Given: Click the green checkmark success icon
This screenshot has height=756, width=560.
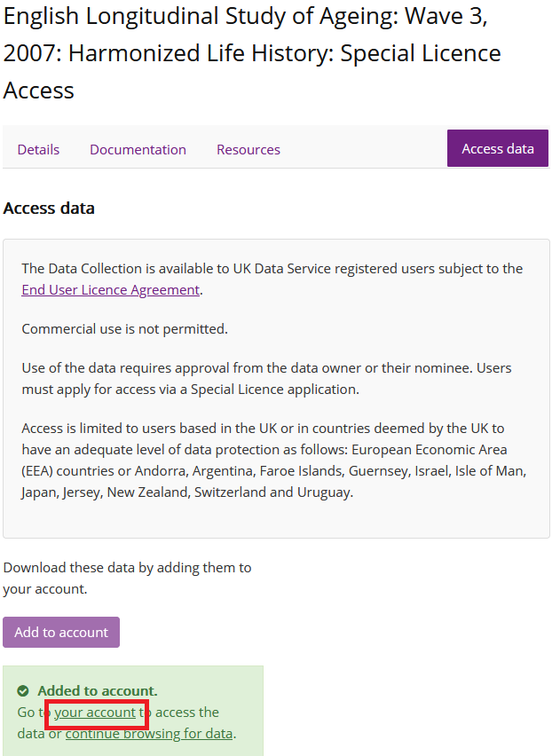Looking at the screenshot, I should click(23, 691).
